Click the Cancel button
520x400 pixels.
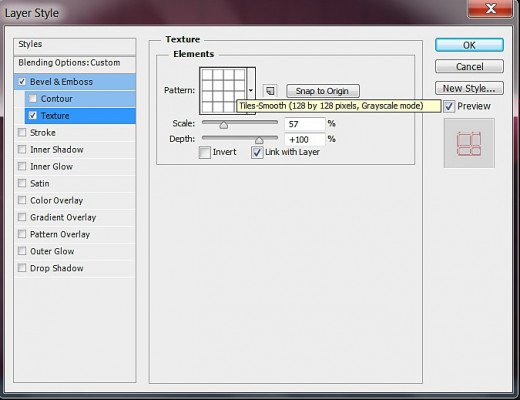coord(469,67)
